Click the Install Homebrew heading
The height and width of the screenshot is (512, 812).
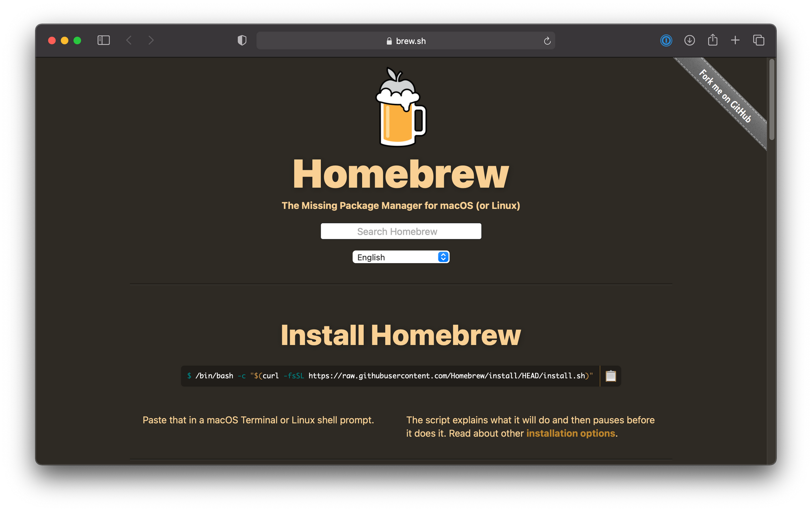[x=401, y=335]
